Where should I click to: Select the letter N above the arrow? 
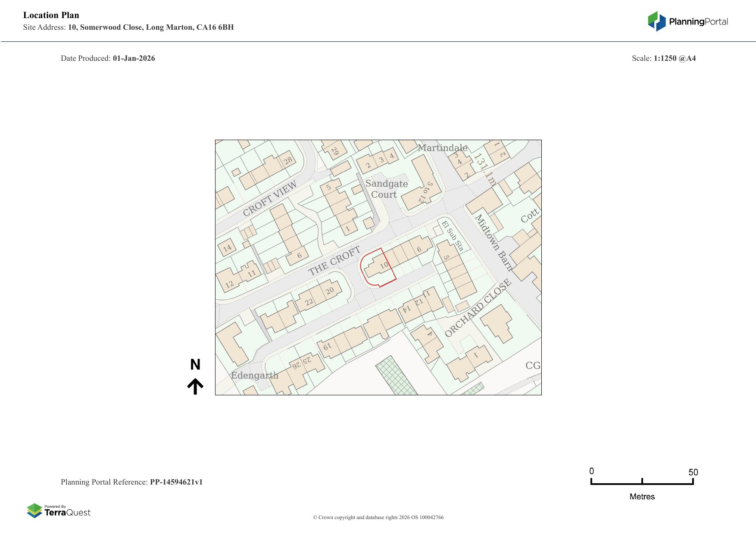point(196,364)
